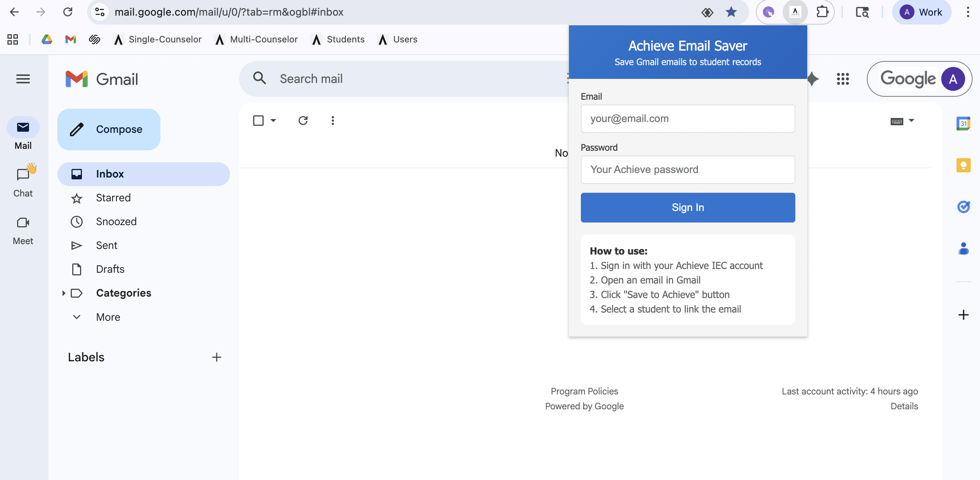This screenshot has height=480, width=980.
Task: Get add-ons with side panel plus
Action: (x=963, y=315)
